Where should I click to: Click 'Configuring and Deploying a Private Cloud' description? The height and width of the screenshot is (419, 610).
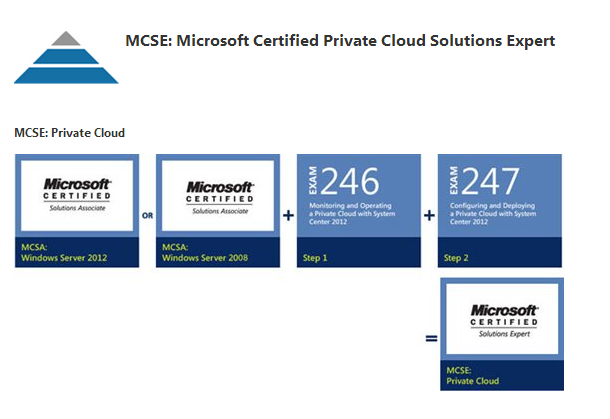493,214
